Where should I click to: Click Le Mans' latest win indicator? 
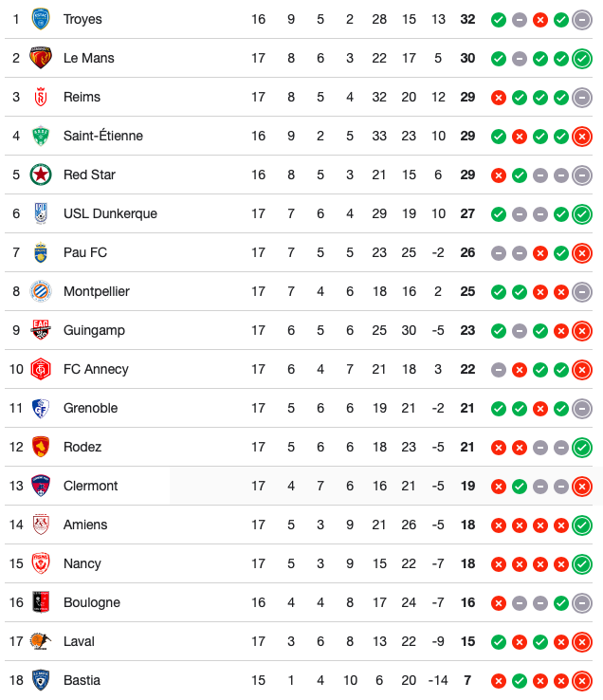click(582, 59)
